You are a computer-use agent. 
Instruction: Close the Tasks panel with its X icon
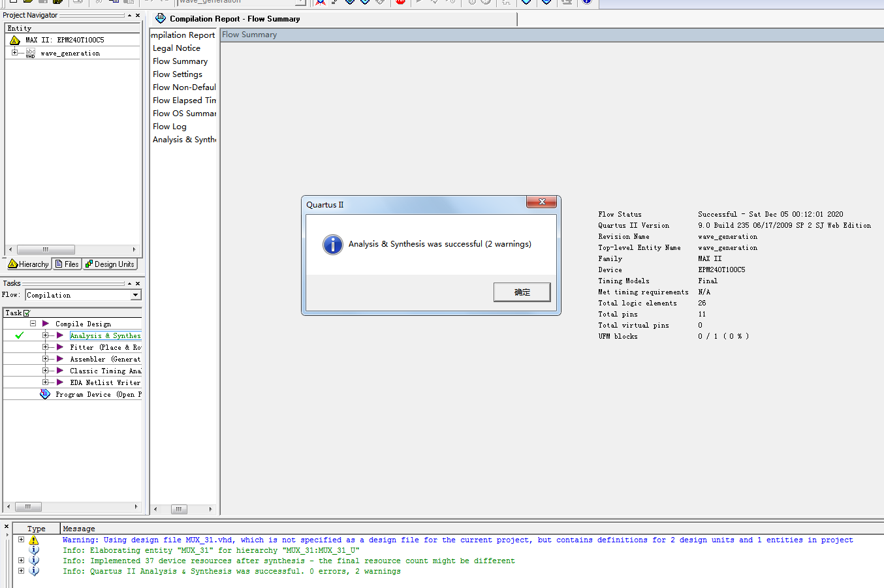[138, 283]
